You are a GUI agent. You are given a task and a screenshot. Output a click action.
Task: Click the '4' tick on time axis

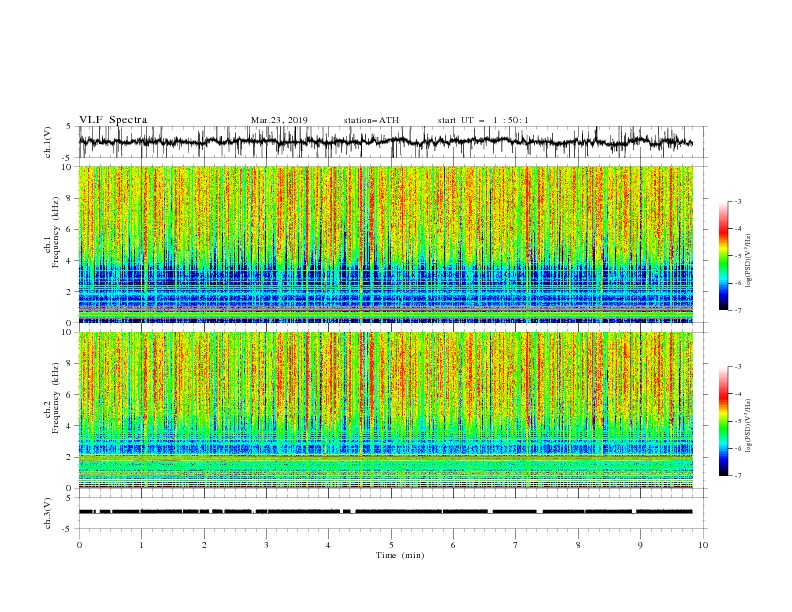click(328, 545)
